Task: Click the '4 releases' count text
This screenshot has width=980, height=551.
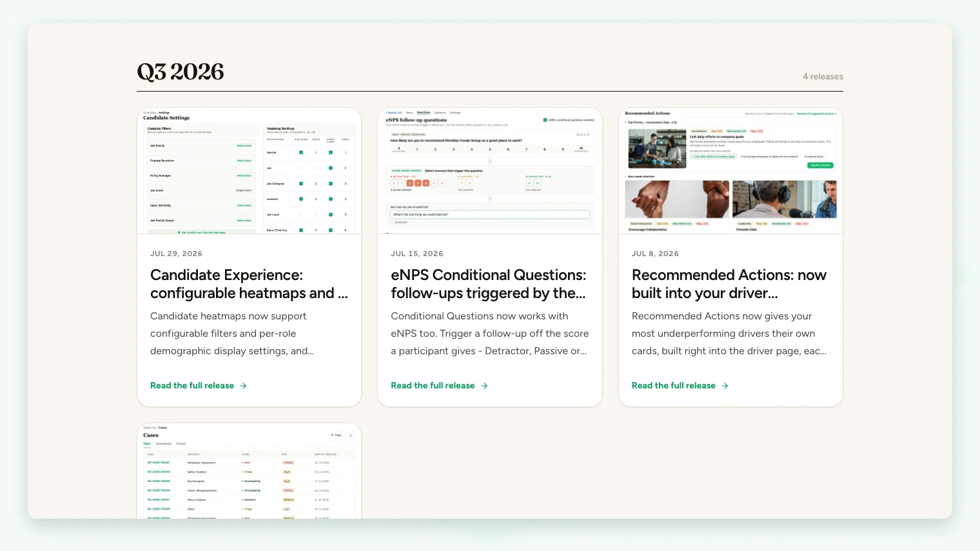Action: [x=823, y=76]
